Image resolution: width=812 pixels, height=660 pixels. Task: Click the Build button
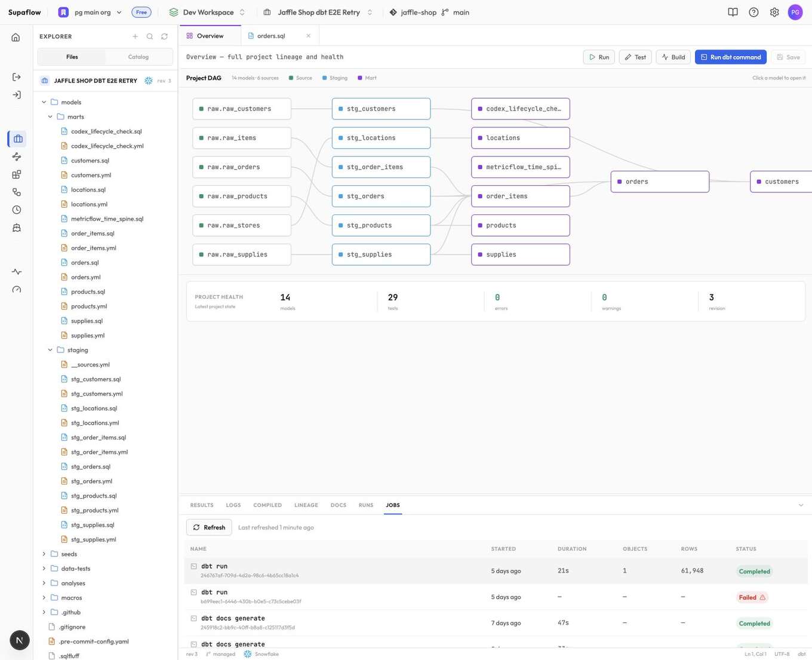click(x=673, y=57)
